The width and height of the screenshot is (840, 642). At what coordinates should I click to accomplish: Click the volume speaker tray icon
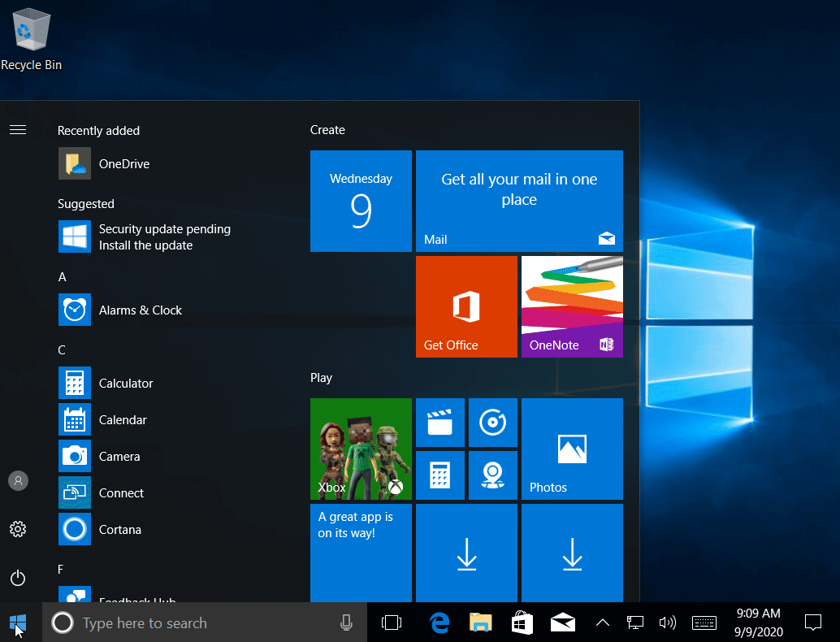pyautogui.click(x=668, y=622)
